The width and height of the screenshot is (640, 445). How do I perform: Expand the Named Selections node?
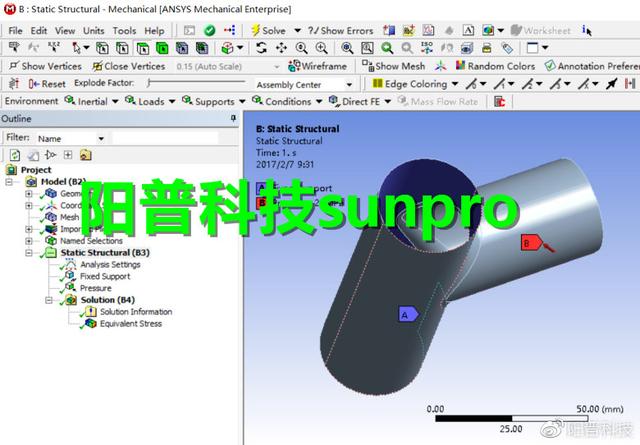[29, 241]
